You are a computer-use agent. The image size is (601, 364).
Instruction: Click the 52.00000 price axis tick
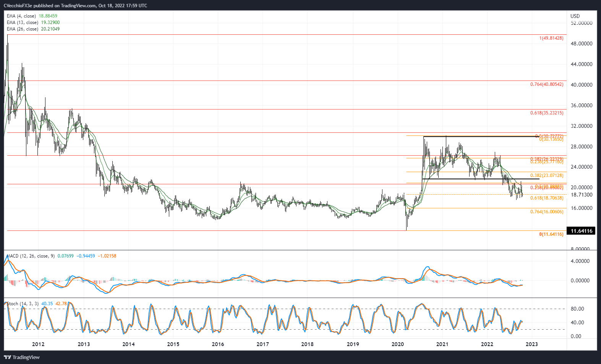tap(582, 23)
